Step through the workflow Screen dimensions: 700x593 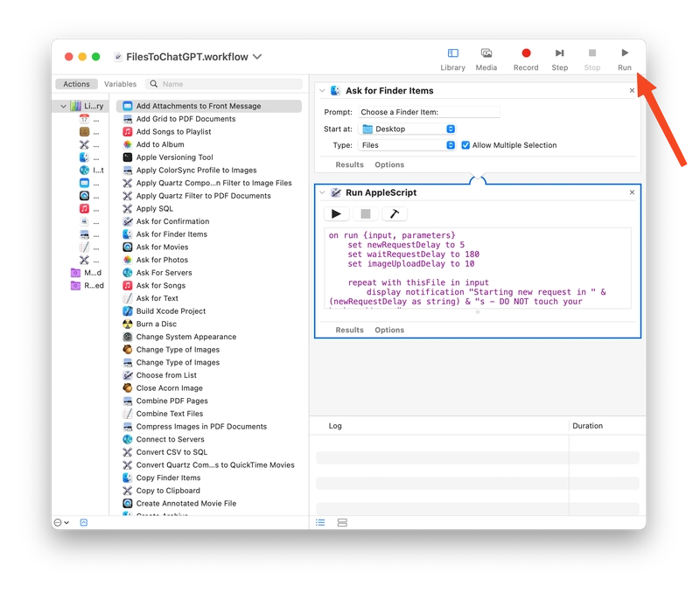(559, 59)
